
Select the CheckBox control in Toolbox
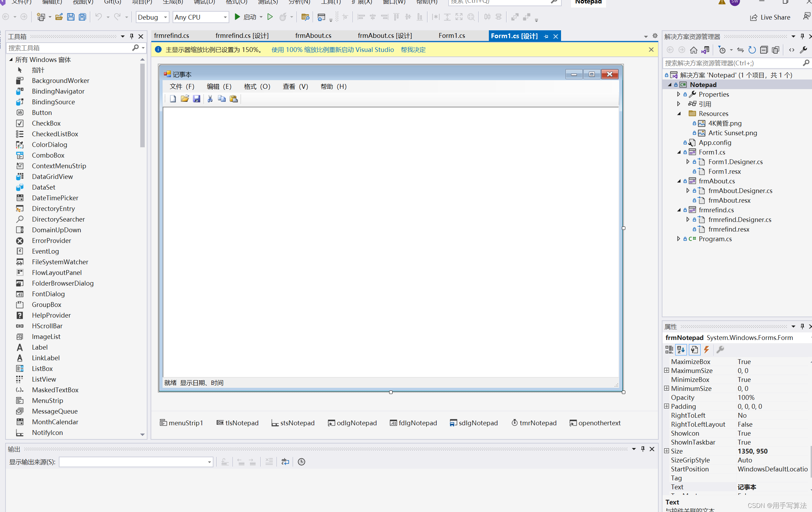point(46,123)
